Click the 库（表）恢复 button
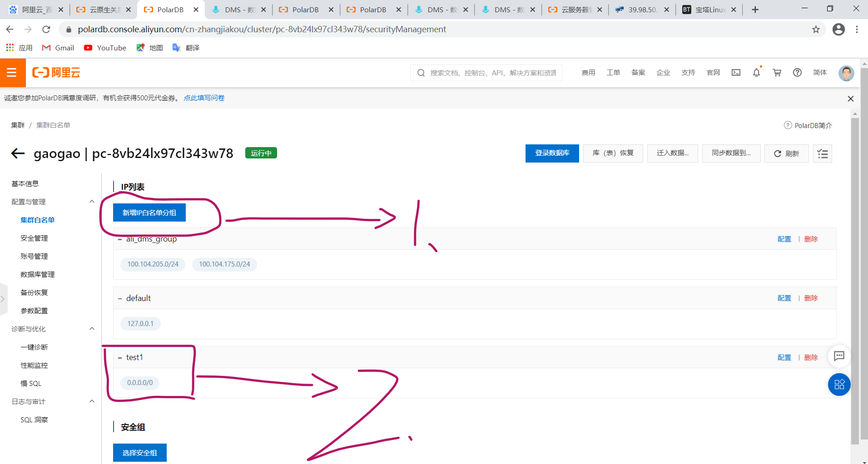868x464 pixels. (x=613, y=153)
